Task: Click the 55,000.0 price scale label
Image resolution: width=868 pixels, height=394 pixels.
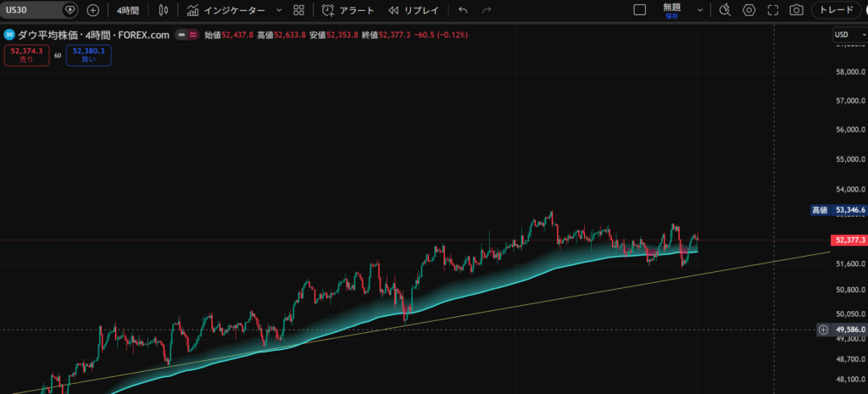Action: tap(850, 159)
